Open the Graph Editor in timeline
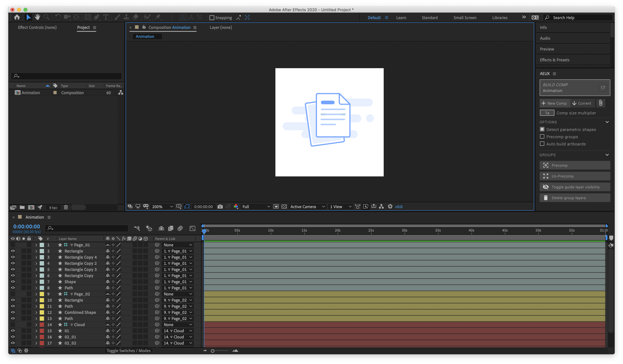The width and height of the screenshot is (623, 364). click(x=192, y=228)
